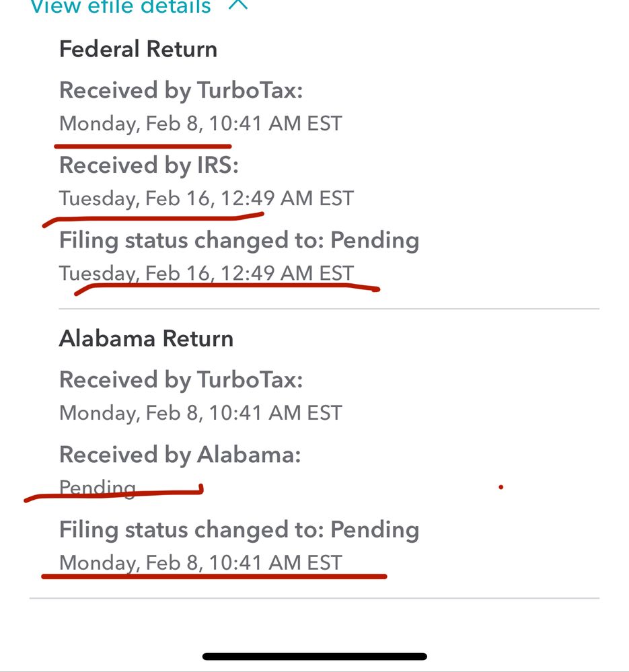Collapse details with the upward chevron icon
This screenshot has height=672, width=629.
(x=237, y=4)
